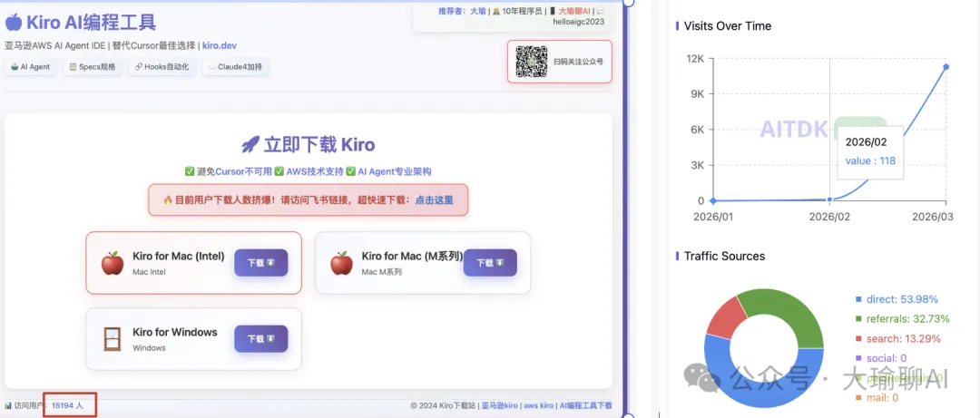Click the apple icon in Mac M系列 card
This screenshot has height=418, width=980.
(x=341, y=263)
